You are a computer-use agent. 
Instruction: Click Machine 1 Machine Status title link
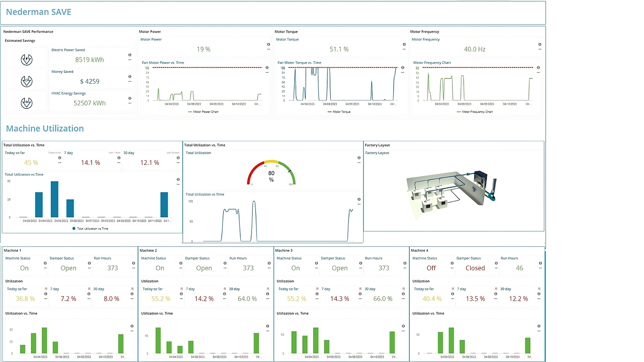(18, 258)
